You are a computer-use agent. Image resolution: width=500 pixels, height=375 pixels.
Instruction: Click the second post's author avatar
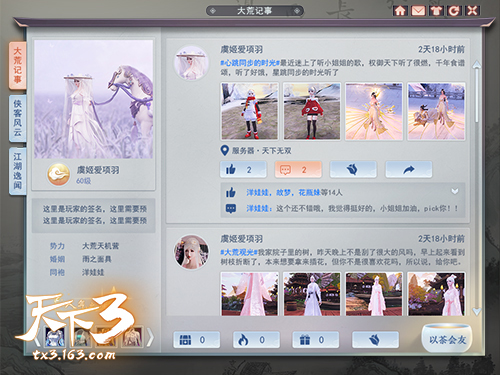[x=191, y=252]
